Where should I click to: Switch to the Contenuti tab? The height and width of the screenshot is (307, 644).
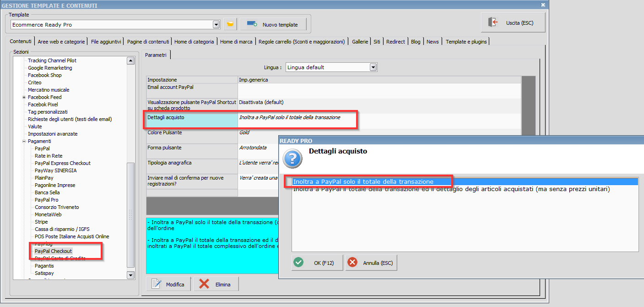[21, 41]
